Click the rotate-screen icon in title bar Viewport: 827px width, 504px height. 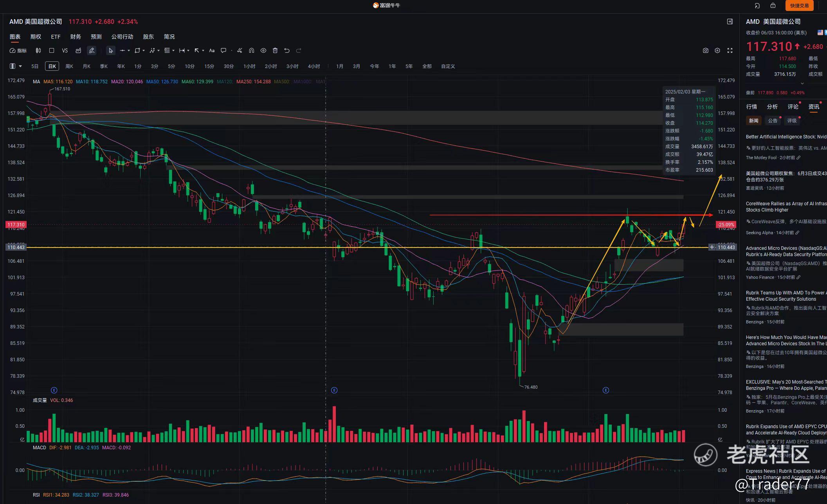click(757, 5)
